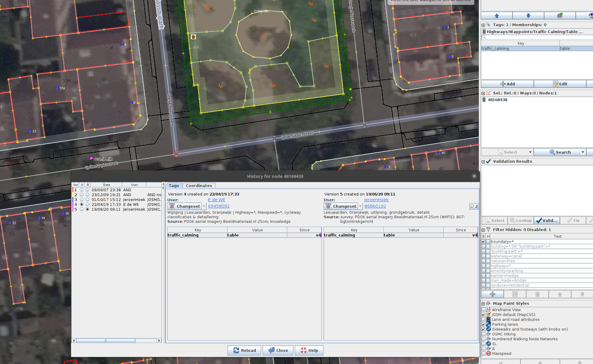Switch to the Coordinates tab
The width and height of the screenshot is (593, 364).
[x=198, y=185]
